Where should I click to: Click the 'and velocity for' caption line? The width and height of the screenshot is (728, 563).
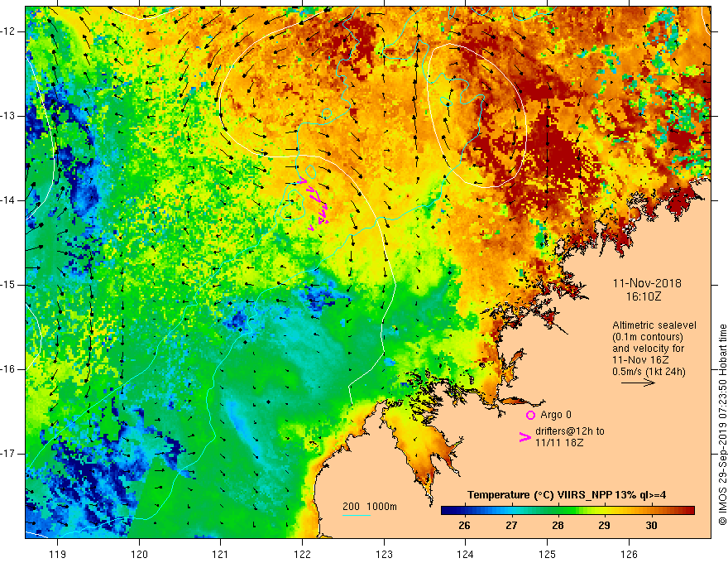coord(648,349)
